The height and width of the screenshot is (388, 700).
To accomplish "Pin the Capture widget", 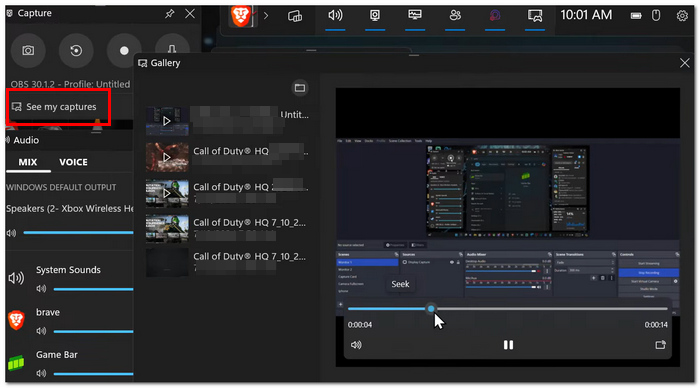I will pos(170,14).
